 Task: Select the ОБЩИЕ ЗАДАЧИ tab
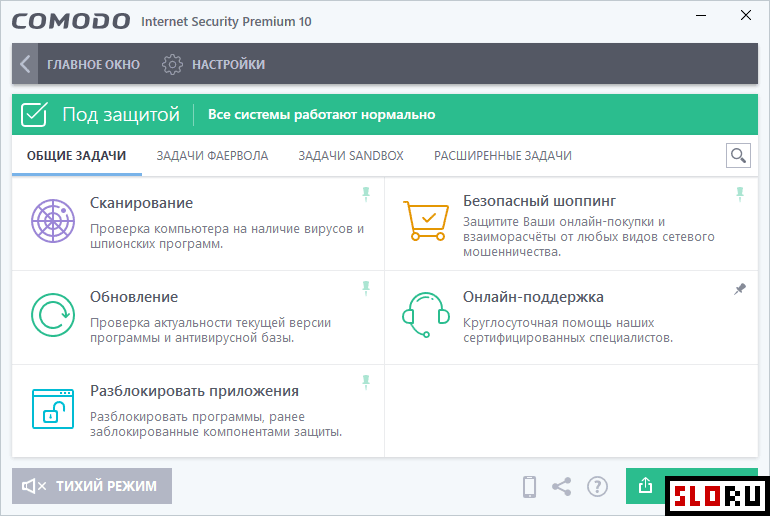[x=77, y=156]
